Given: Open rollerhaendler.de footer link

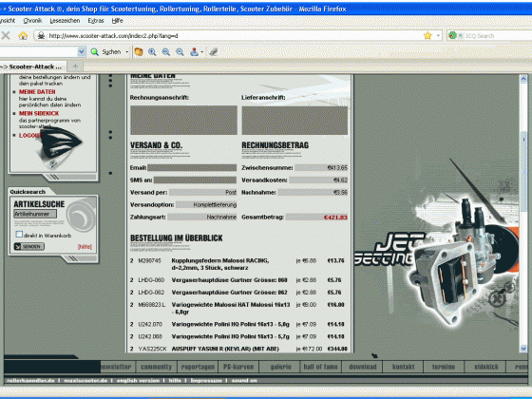Looking at the screenshot, I should click(30, 381).
